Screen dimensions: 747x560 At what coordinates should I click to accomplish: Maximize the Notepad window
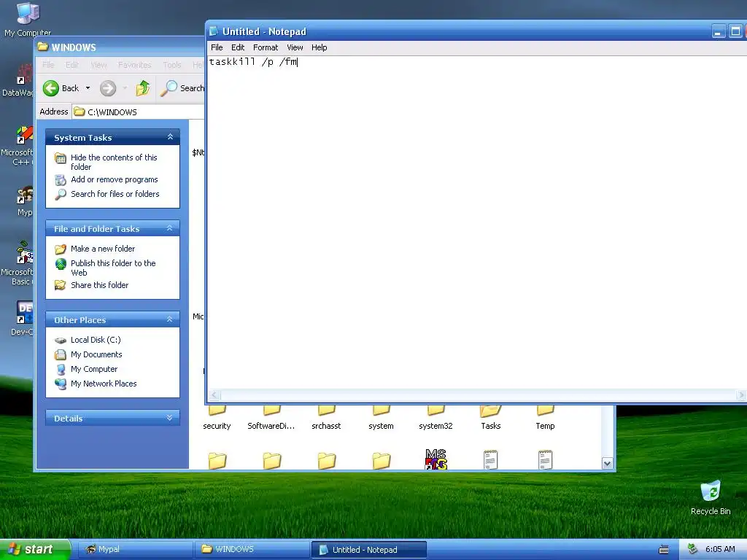(x=735, y=31)
